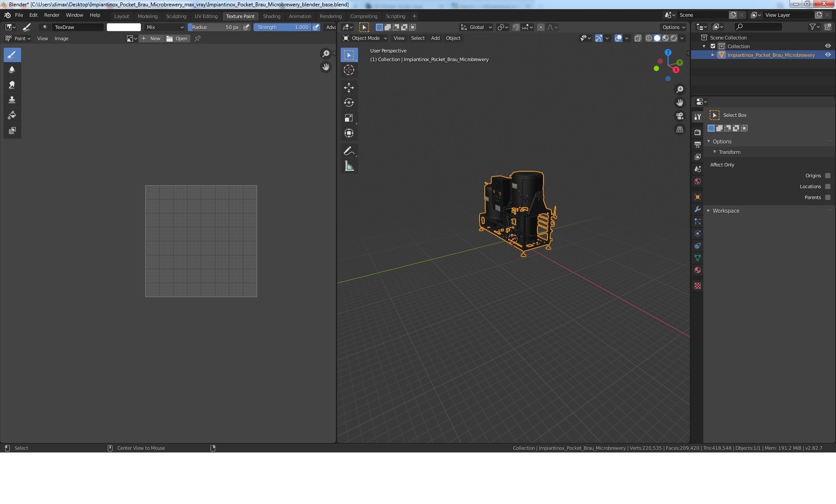Activate the 3D Cursor tool
Image resolution: width=836 pixels, height=504 pixels.
click(349, 70)
